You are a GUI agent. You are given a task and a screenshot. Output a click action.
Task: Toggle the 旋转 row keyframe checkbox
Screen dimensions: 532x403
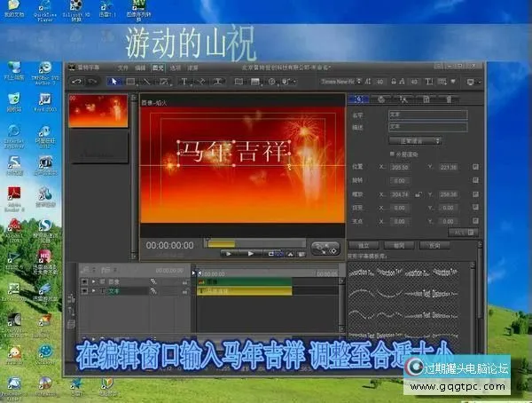point(475,180)
